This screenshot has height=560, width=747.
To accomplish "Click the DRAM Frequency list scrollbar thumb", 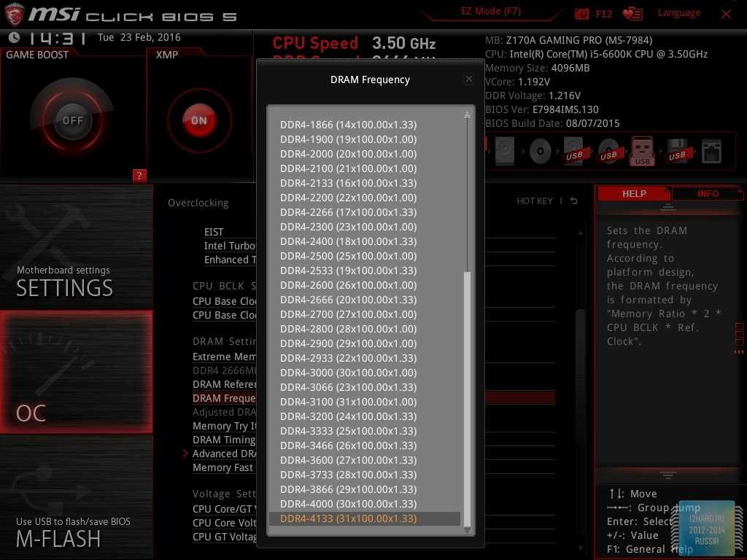I will click(x=468, y=397).
